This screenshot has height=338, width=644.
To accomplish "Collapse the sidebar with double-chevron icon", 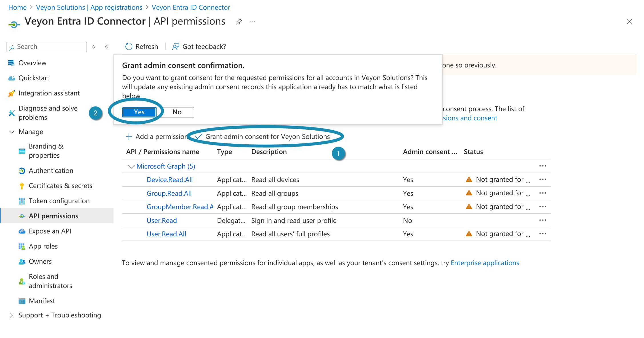I will pos(107,47).
